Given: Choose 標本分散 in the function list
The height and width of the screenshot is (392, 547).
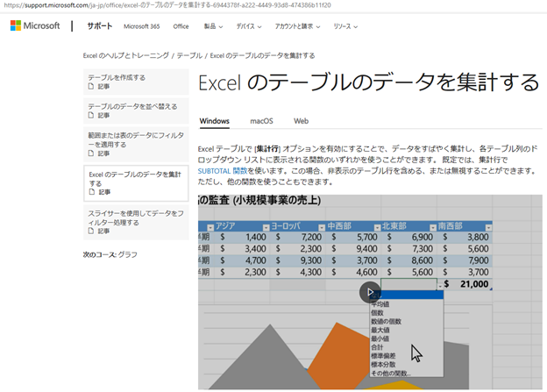Looking at the screenshot, I should point(407,365).
